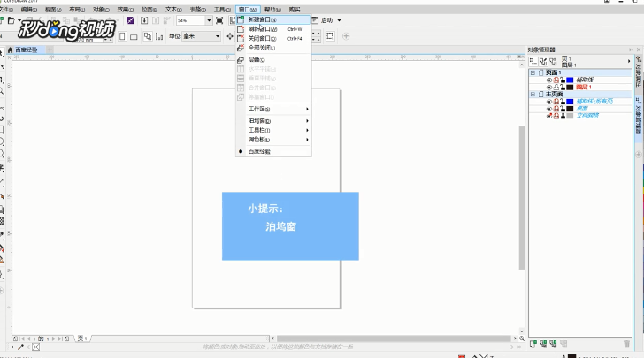
Task: Click the vertical scrollbar of the canvas
Action: 522,197
